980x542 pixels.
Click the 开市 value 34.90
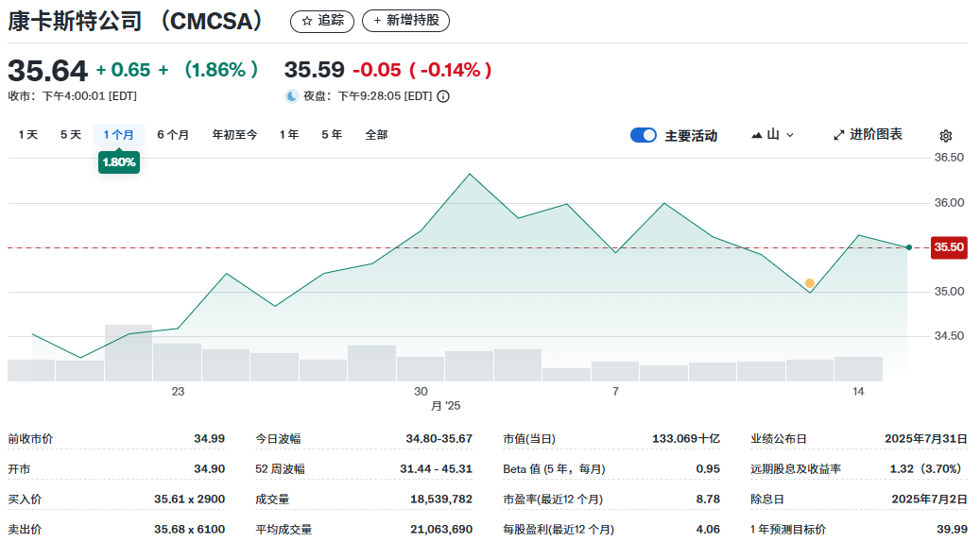click(210, 469)
